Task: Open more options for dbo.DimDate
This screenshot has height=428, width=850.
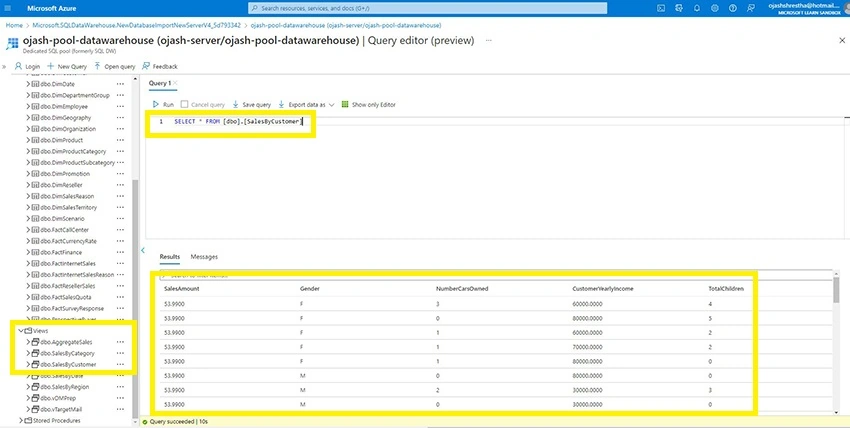Action: (x=120, y=84)
